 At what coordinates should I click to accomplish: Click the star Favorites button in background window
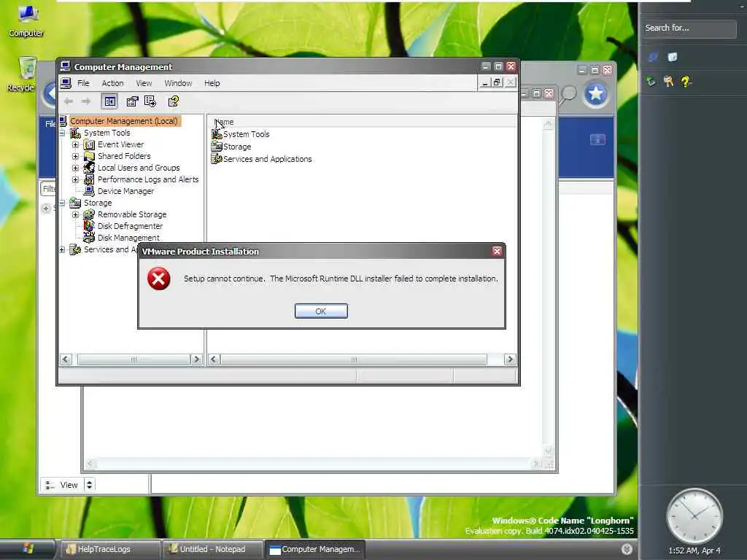tap(595, 94)
